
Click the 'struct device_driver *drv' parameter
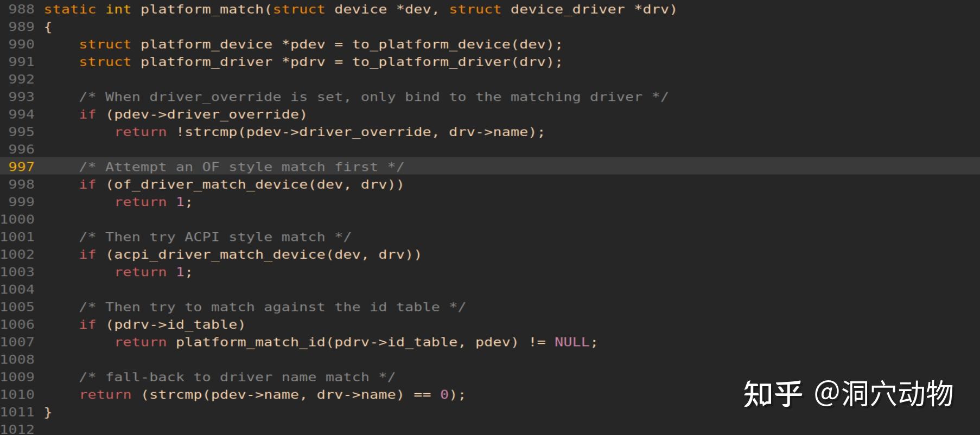[x=559, y=10]
